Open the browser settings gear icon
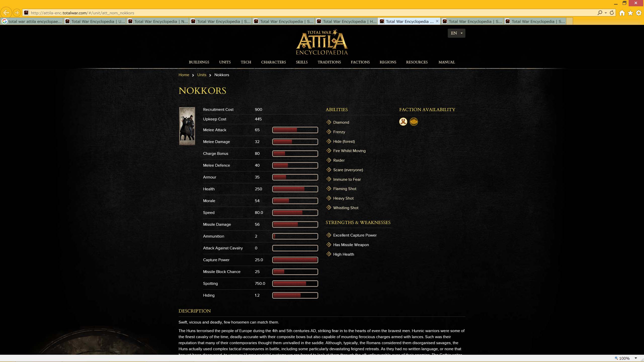 (639, 13)
